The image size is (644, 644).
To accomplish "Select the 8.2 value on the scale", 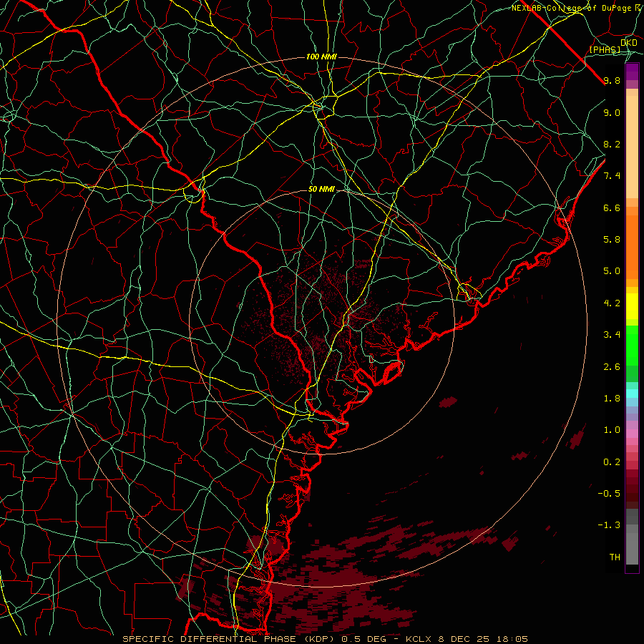I will 612,144.
